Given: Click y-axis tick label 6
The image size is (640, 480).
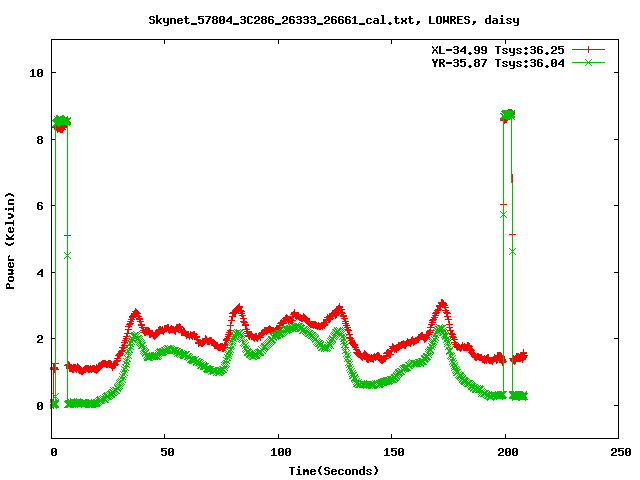Looking at the screenshot, I should (40, 206).
